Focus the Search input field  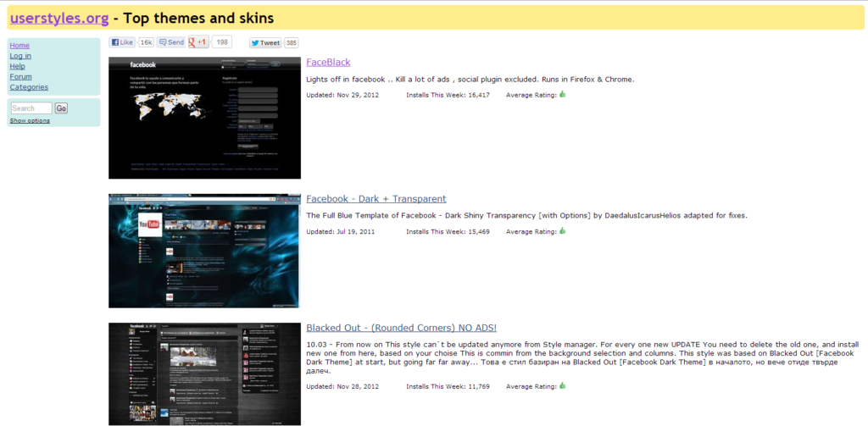[x=31, y=108]
